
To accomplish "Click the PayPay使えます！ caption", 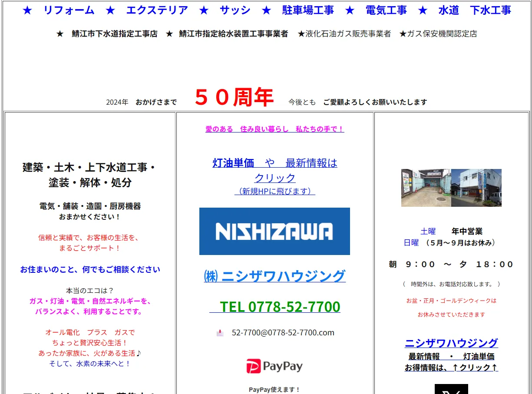I will [274, 390].
